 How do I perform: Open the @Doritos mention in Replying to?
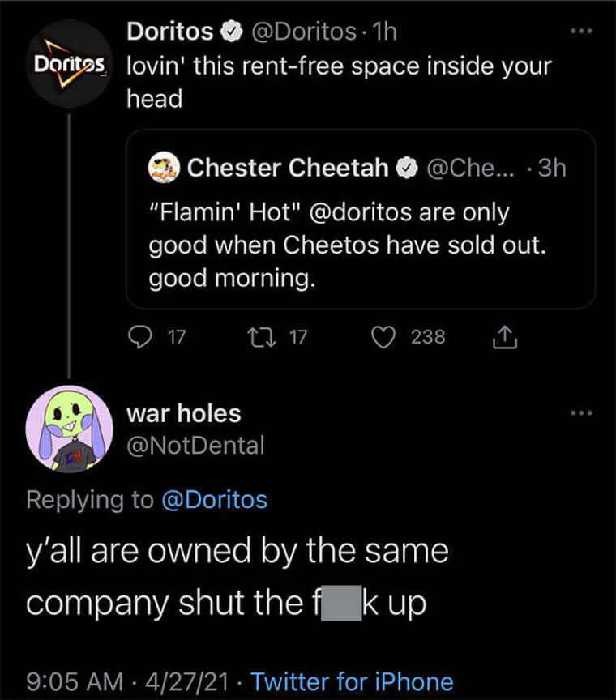pos(215,500)
